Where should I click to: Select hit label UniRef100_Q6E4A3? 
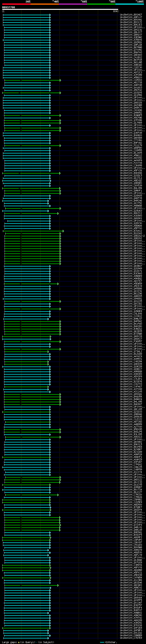coord(131,55)
